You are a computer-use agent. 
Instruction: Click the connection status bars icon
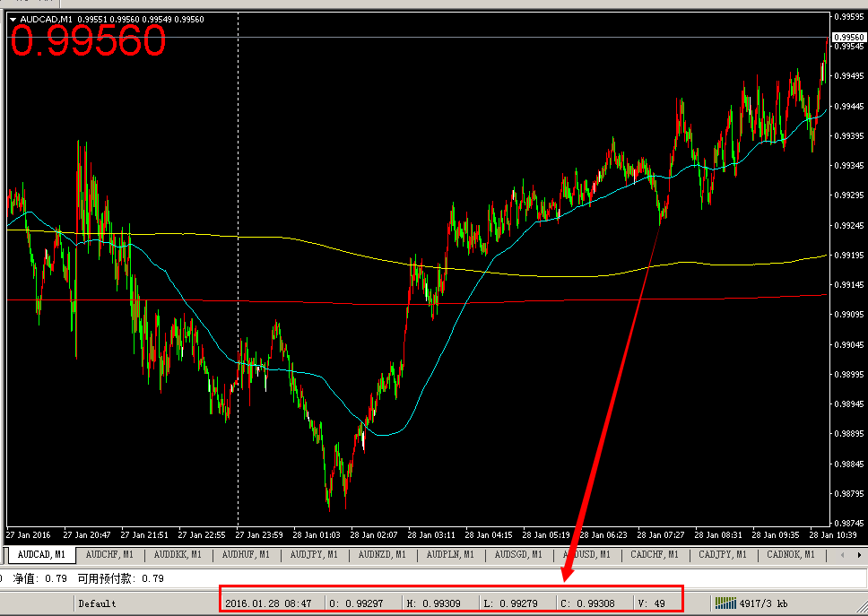point(725,603)
